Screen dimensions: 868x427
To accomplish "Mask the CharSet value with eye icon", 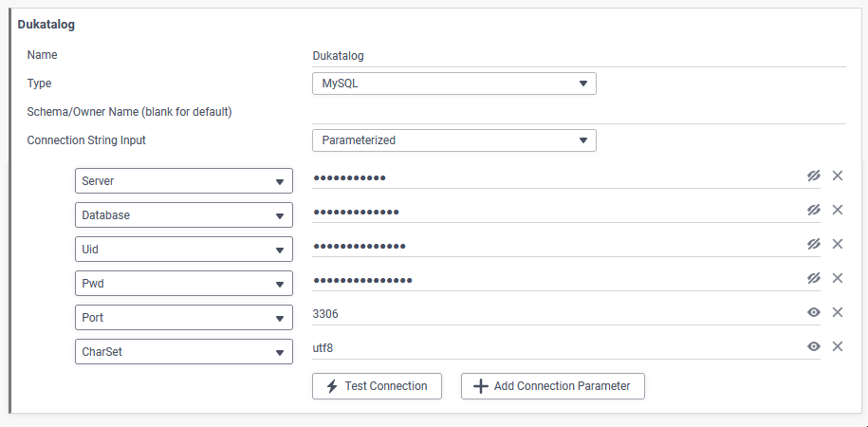I will (813, 346).
